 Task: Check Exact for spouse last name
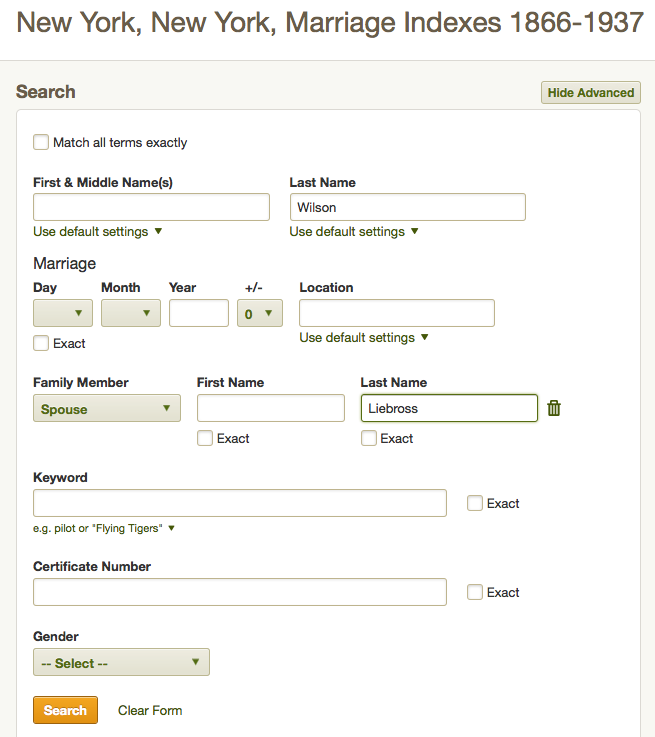(x=369, y=438)
